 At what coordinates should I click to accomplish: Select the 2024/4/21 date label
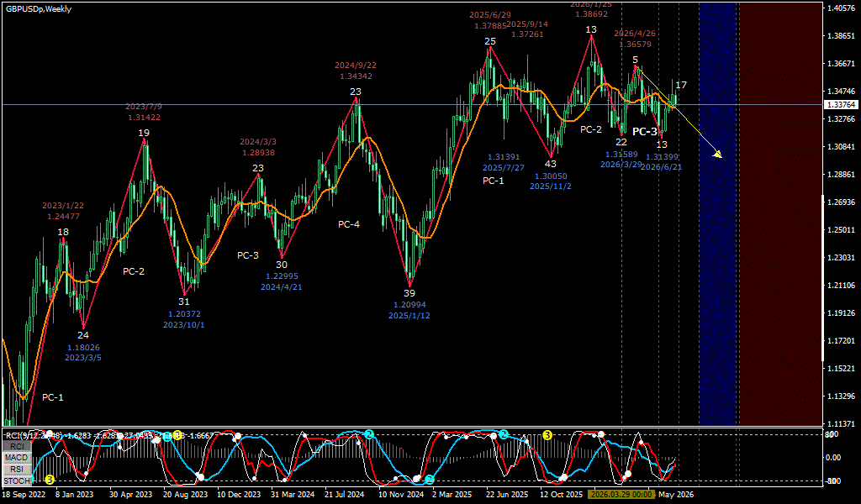282,286
